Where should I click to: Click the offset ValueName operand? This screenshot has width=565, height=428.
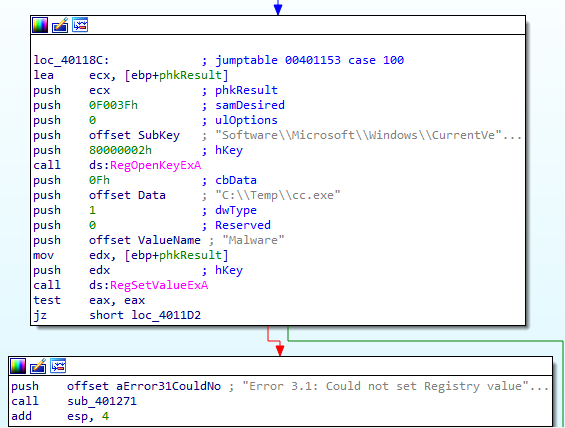tap(144, 240)
